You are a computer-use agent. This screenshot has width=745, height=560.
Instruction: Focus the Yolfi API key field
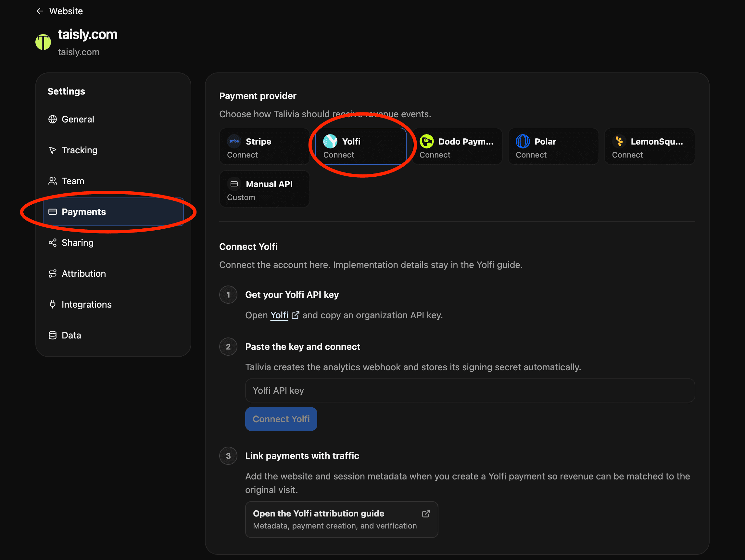pos(470,390)
